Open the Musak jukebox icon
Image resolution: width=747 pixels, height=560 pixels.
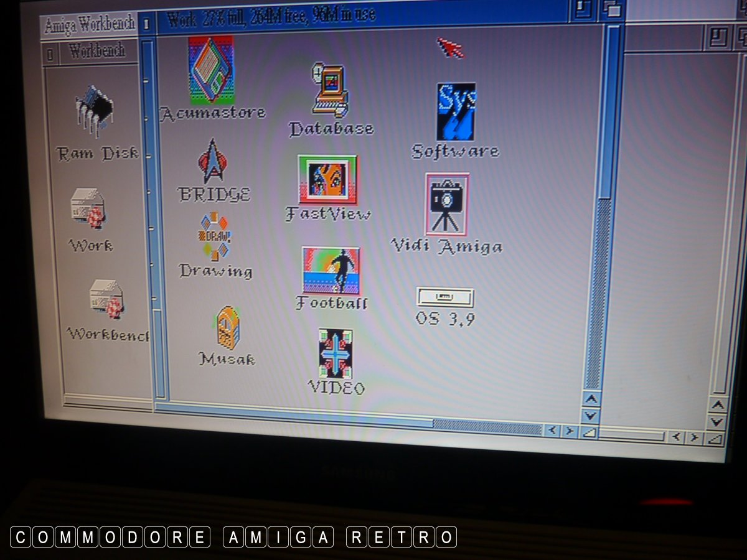[227, 328]
